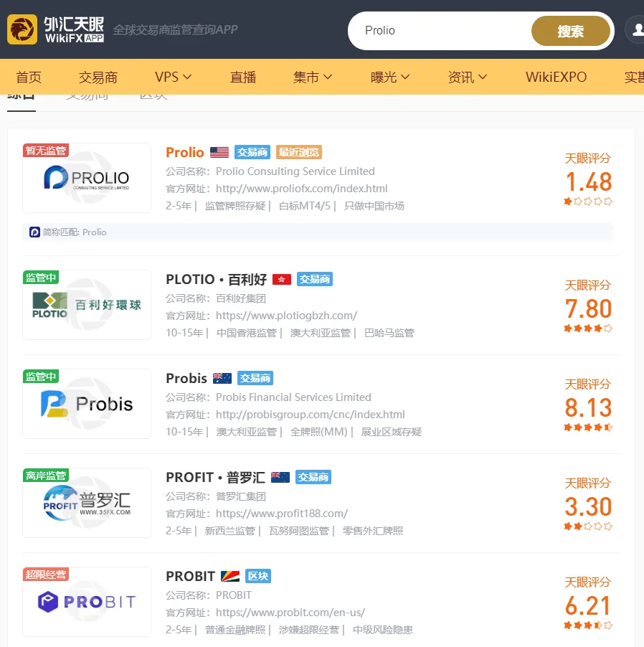Expand the 集市 dropdown menu
644x647 pixels.
click(312, 77)
